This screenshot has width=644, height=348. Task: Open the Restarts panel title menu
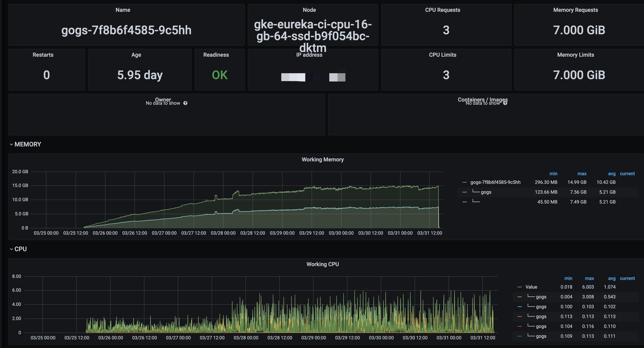(x=43, y=55)
